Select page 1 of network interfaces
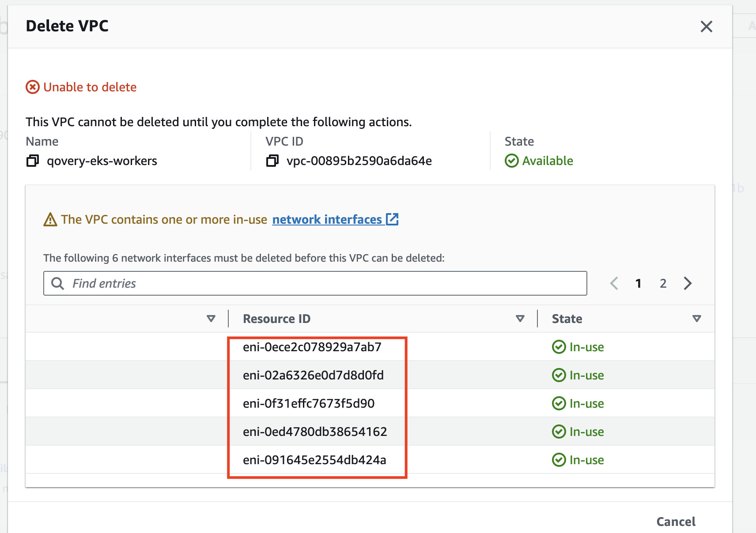Screen dimensions: 756x533 638,283
